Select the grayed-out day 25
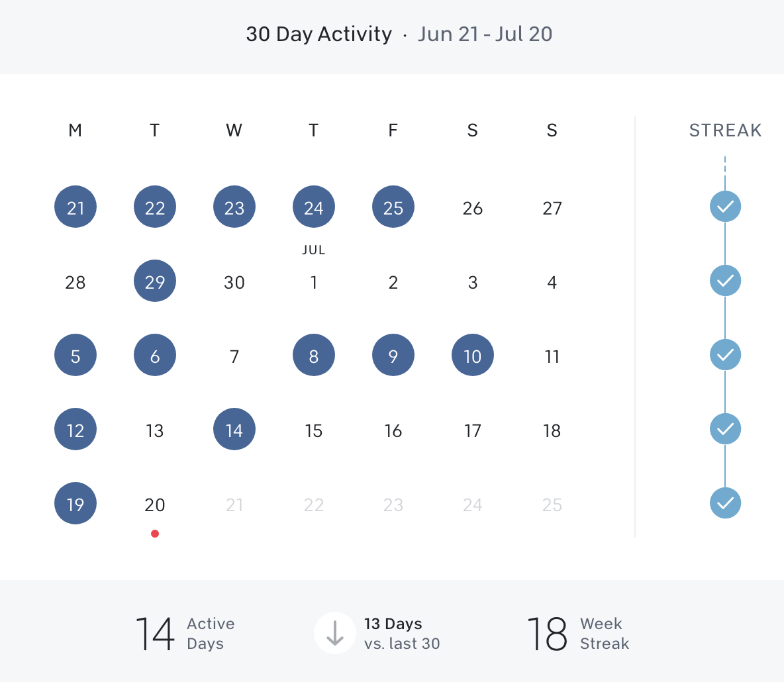The width and height of the screenshot is (784, 682). tap(552, 505)
